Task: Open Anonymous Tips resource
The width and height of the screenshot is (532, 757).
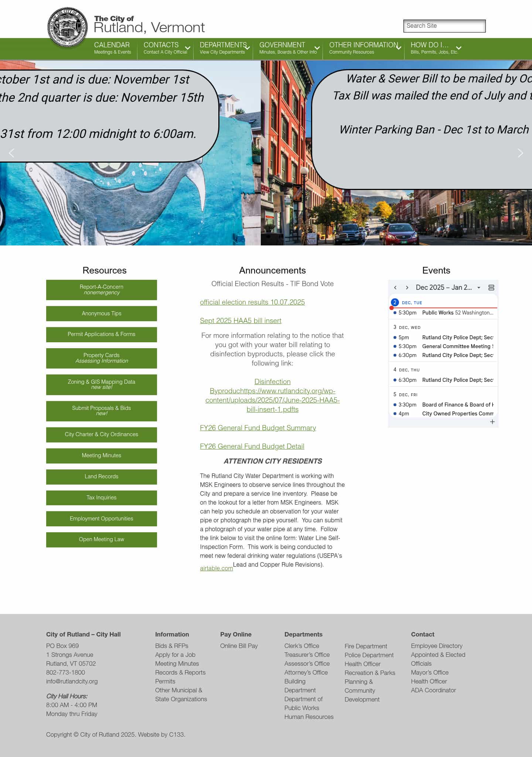Action: [102, 313]
